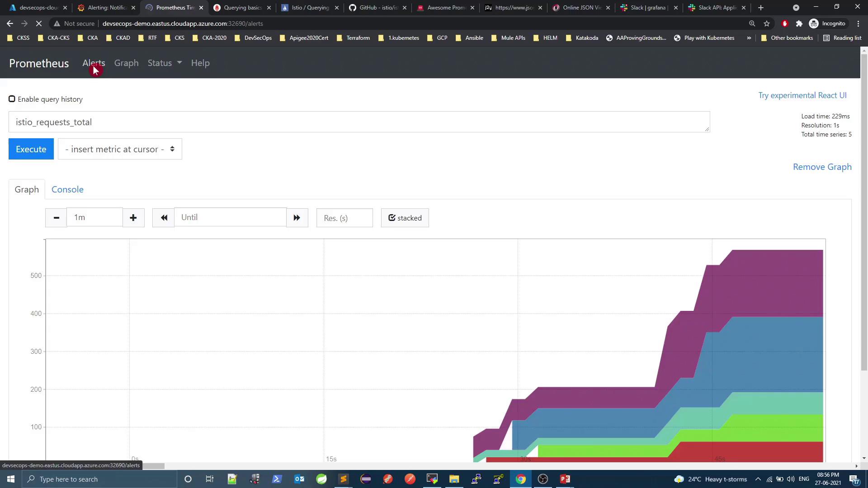Expand the hidden bookmarks overflow chevron

click(x=749, y=38)
